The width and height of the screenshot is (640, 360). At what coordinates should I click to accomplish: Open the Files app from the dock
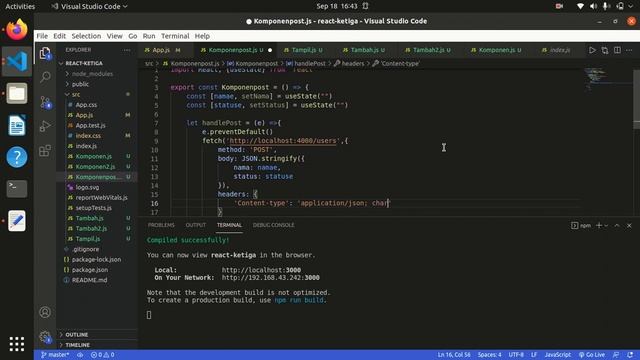(17, 93)
